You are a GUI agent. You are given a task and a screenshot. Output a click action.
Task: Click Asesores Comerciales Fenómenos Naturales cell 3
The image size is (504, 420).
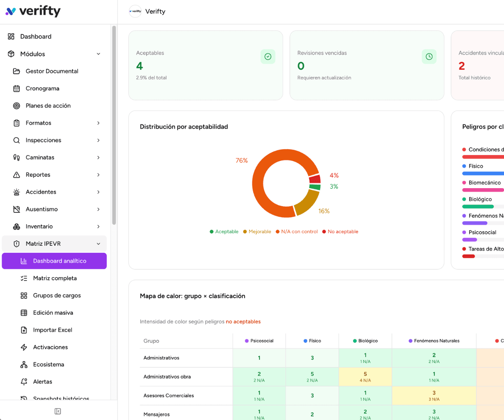(x=434, y=396)
